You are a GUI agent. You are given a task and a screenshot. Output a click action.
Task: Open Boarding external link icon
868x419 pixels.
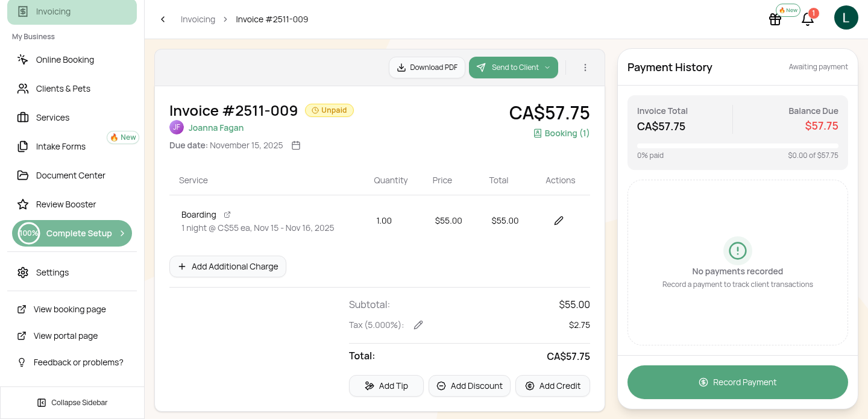(227, 215)
